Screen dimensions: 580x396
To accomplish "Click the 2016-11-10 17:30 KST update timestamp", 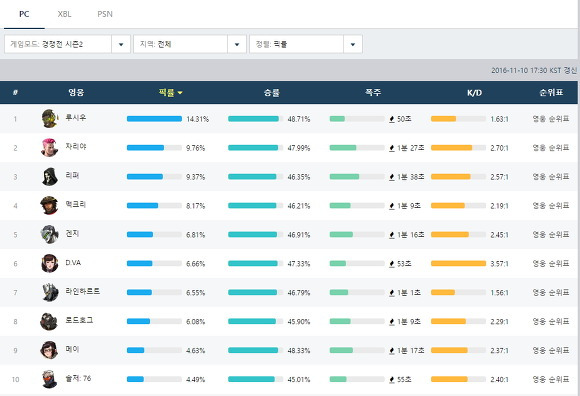I will pyautogui.click(x=534, y=70).
